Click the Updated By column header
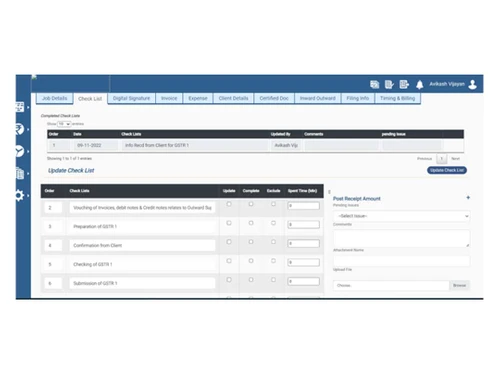Screen dimensions: 500x375 281,134
